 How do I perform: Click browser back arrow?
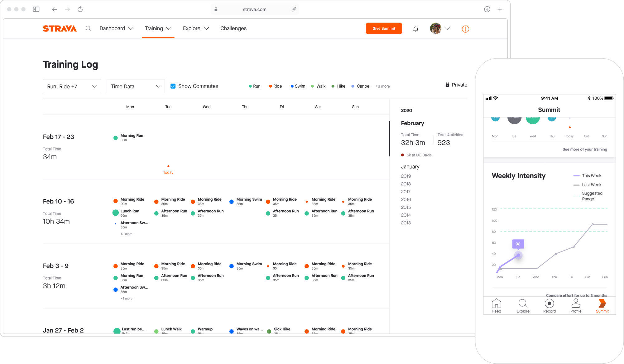(x=55, y=9)
